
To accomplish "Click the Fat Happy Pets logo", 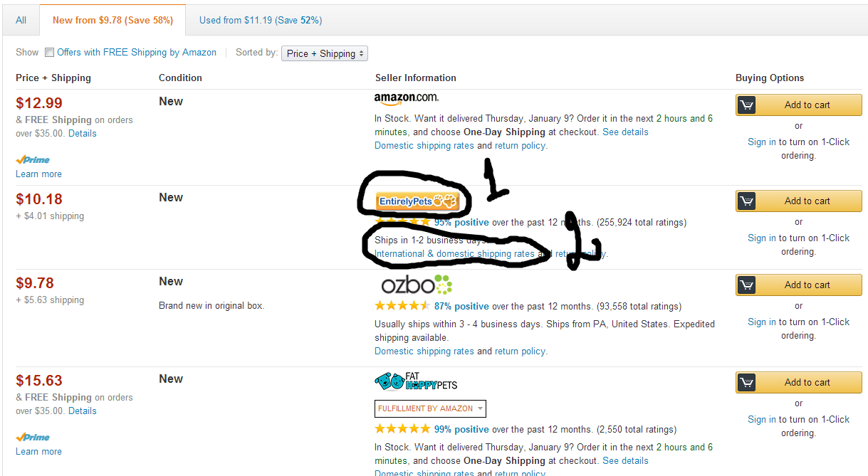I will (416, 382).
